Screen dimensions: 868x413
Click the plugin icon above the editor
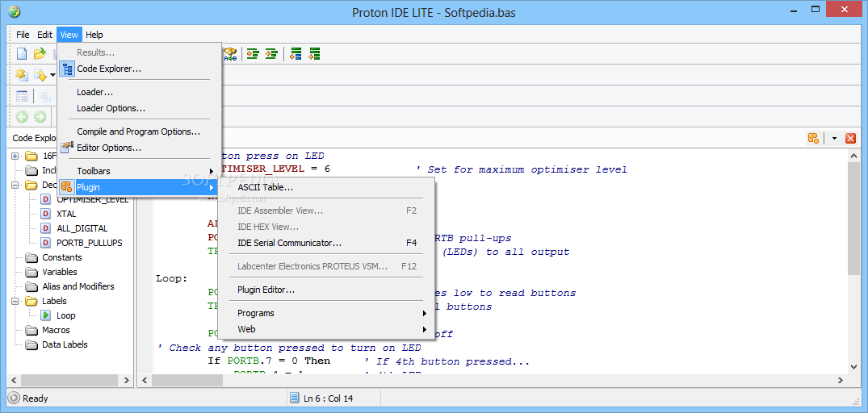point(813,138)
